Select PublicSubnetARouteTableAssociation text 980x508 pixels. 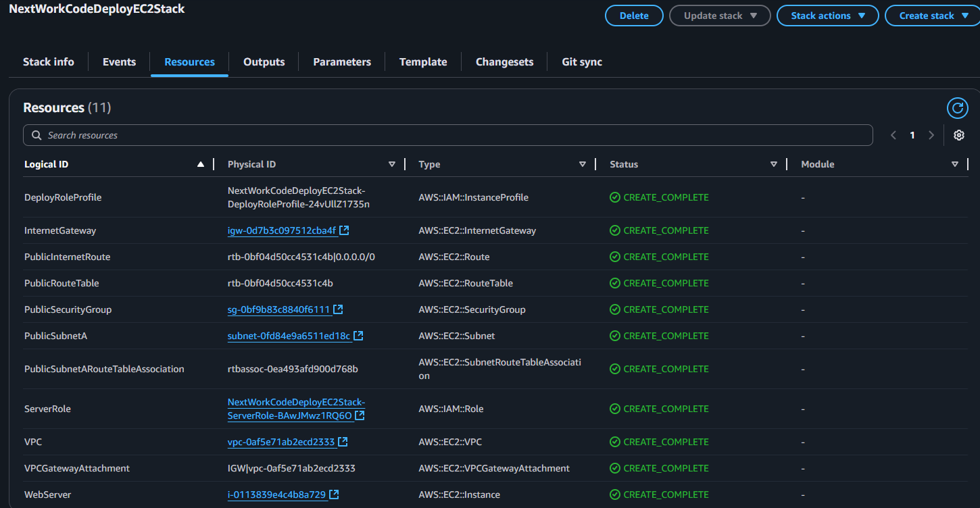pos(104,369)
